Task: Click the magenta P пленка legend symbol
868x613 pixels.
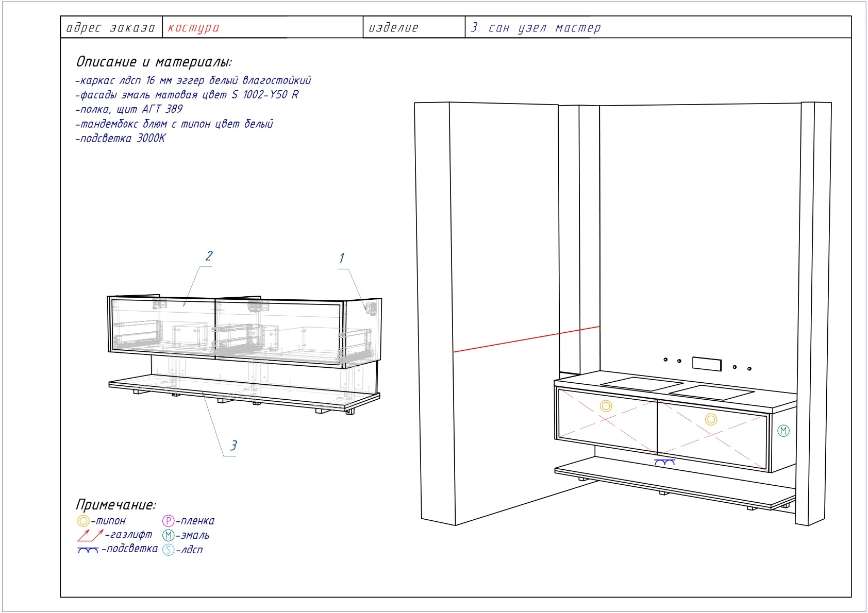Action: tap(168, 521)
